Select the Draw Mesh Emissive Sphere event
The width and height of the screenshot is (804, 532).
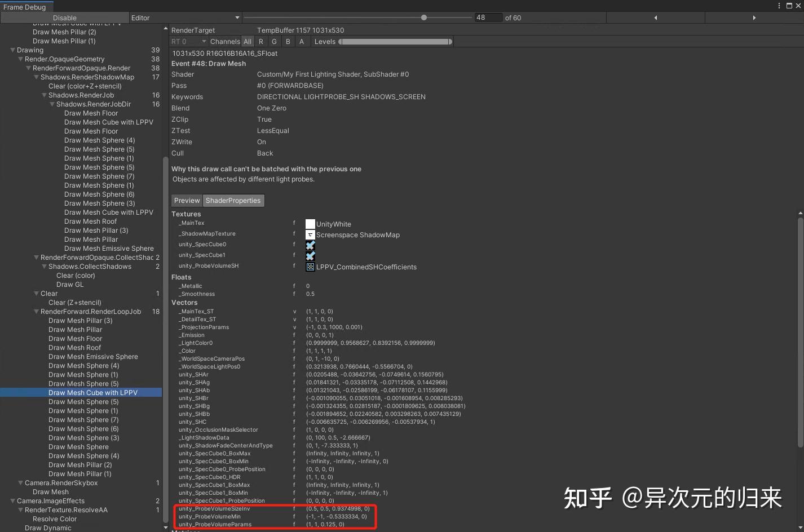pyautogui.click(x=93, y=356)
